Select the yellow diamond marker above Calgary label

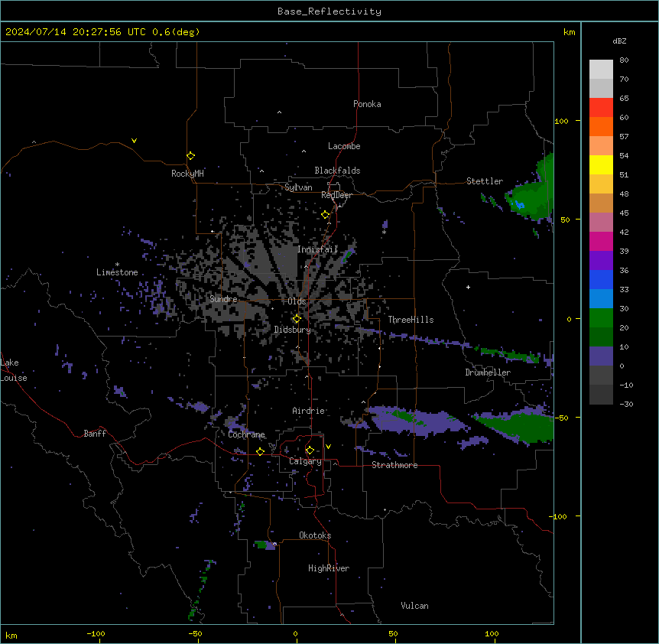(310, 450)
